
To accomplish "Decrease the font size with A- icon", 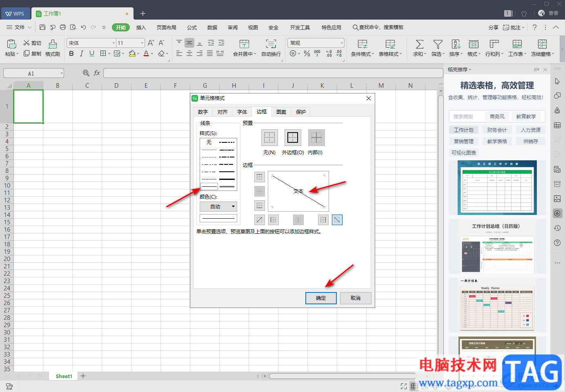I will point(161,43).
